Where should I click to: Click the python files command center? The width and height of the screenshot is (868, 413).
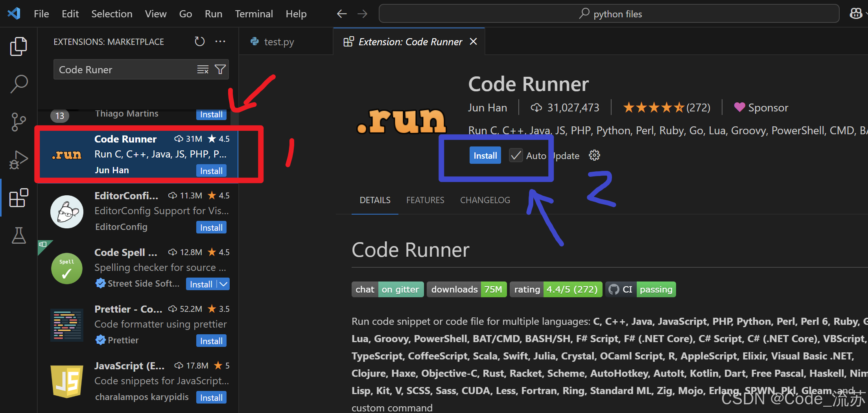click(609, 14)
